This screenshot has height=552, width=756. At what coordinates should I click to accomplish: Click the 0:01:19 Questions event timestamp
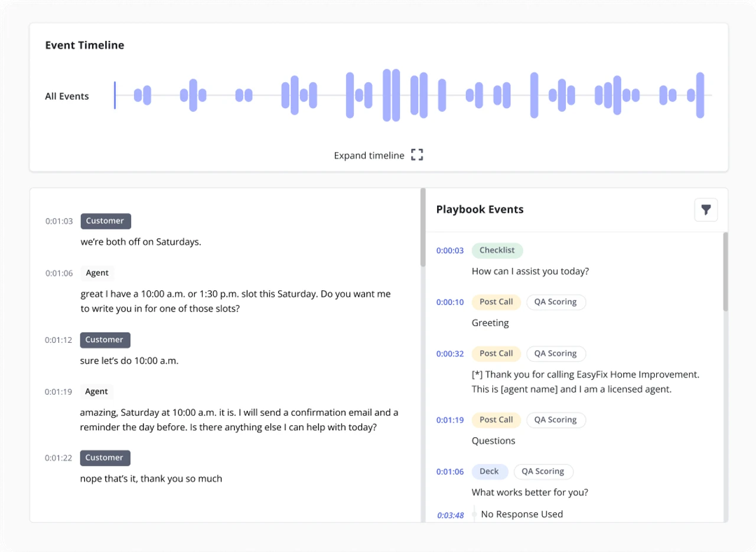click(450, 420)
